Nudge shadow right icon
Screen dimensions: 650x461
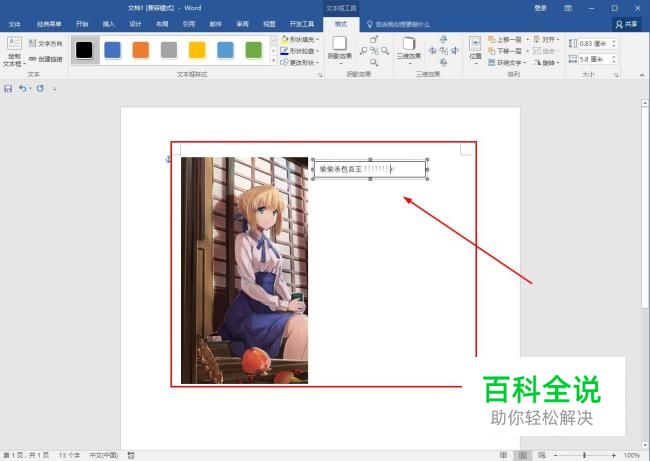[385, 51]
